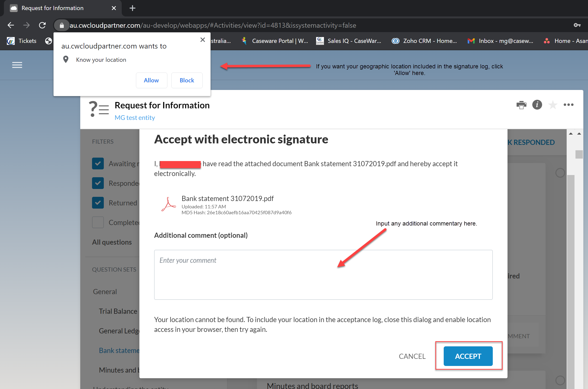The height and width of the screenshot is (389, 588).
Task: Uncheck the Awaiting filter checkbox
Action: click(98, 164)
